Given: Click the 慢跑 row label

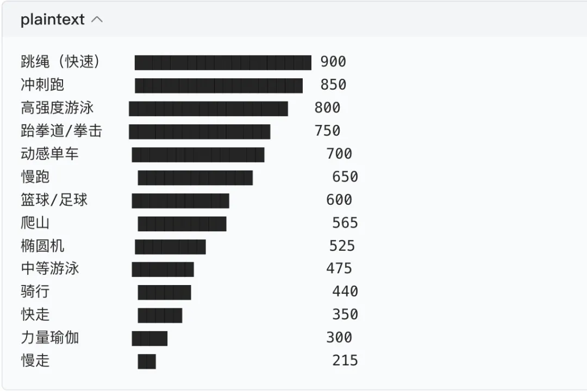Looking at the screenshot, I should pyautogui.click(x=35, y=177).
